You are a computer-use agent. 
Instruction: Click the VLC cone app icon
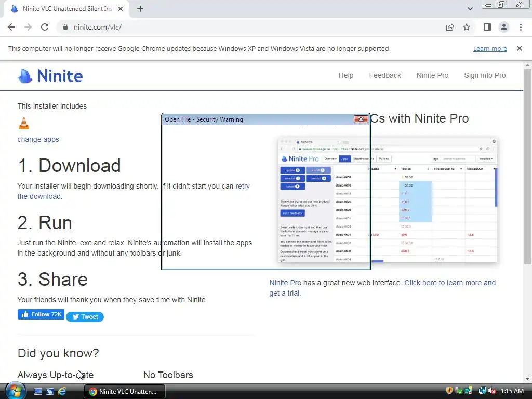24,123
